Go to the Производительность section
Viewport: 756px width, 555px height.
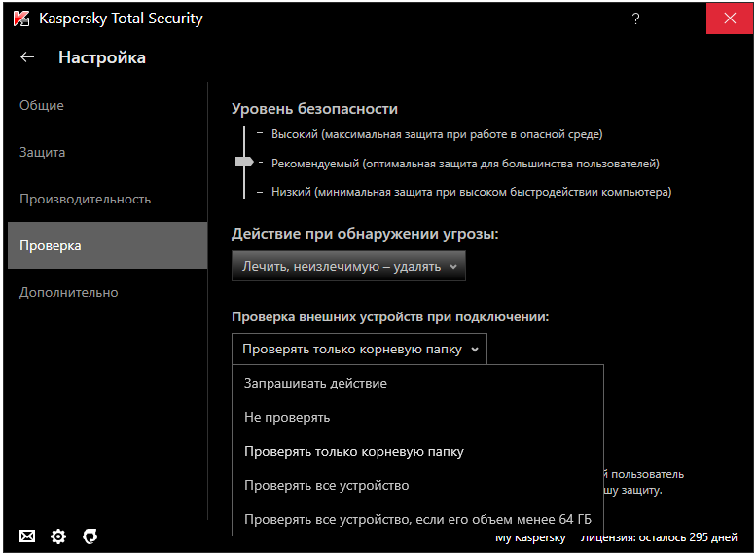click(x=86, y=199)
